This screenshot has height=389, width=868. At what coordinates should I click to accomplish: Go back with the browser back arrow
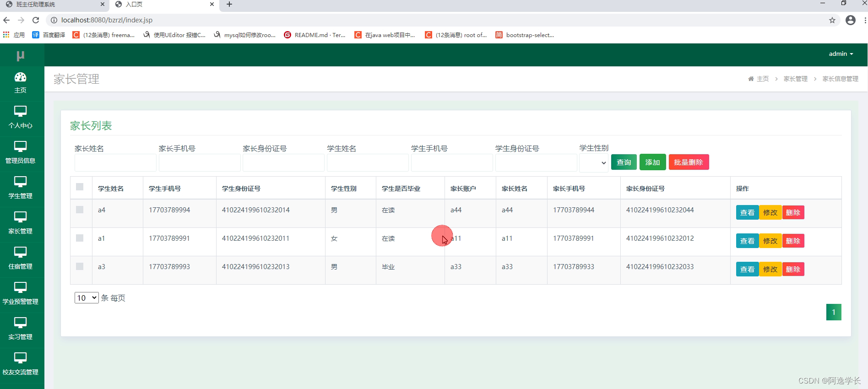point(6,20)
